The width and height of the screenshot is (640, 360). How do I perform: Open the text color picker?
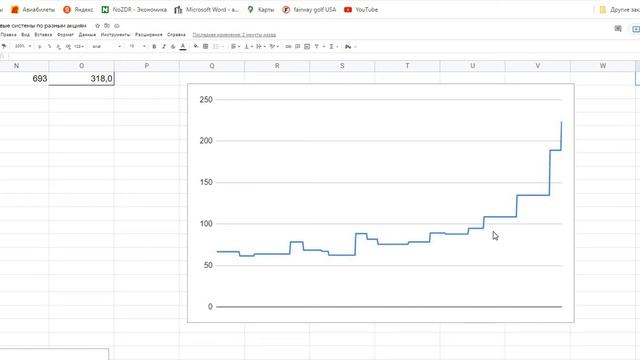point(183,47)
